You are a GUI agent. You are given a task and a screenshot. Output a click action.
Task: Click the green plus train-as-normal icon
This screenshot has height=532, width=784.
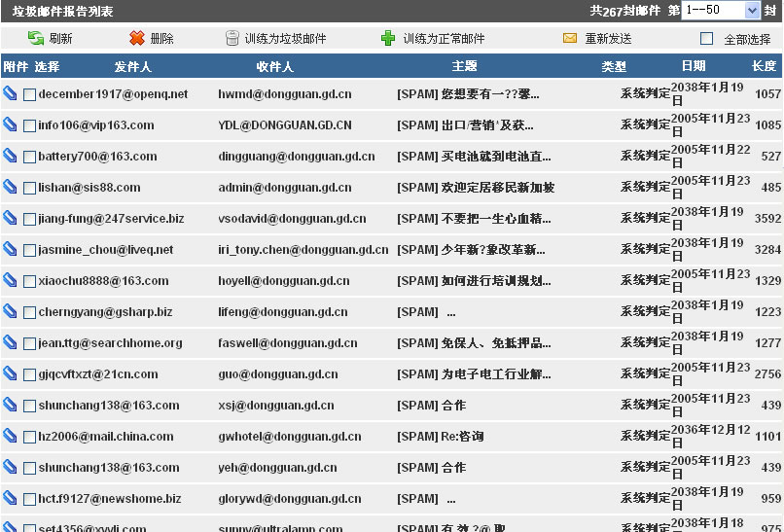388,39
